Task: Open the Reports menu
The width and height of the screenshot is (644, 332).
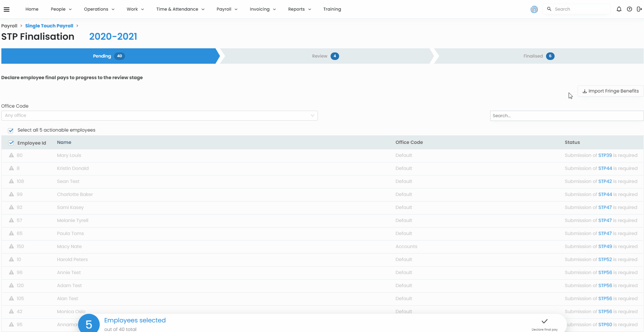Action: (x=299, y=9)
